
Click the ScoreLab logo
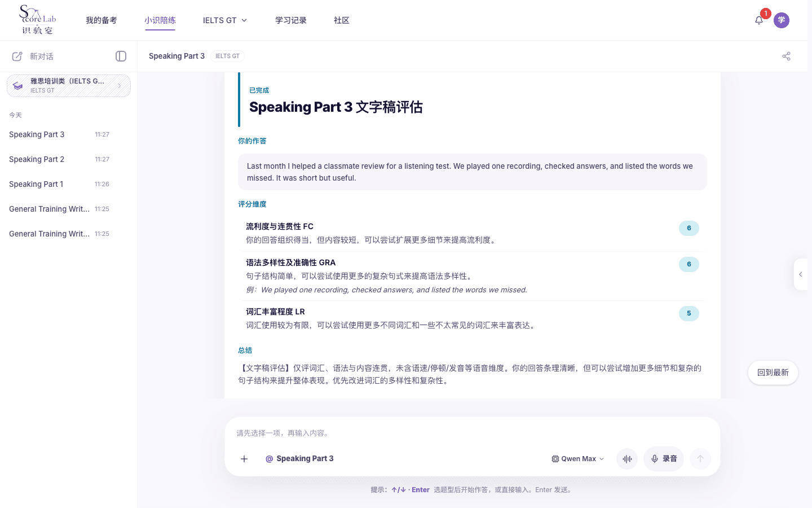[x=38, y=20]
